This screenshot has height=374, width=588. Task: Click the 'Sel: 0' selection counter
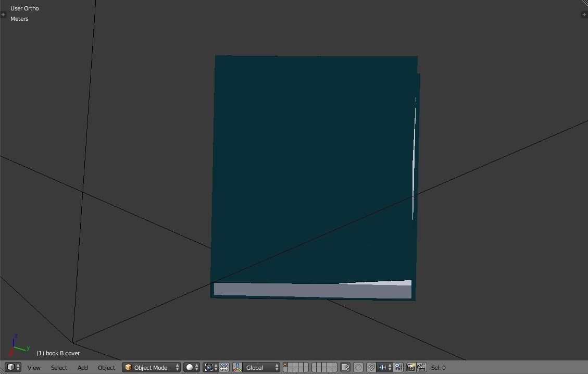[439, 368]
